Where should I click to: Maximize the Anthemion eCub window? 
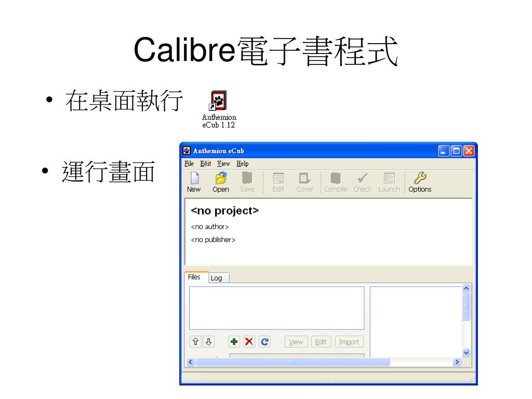pyautogui.click(x=456, y=151)
